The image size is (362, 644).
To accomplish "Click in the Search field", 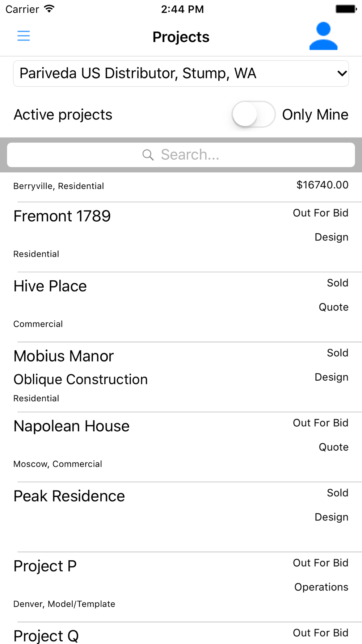I will click(181, 155).
